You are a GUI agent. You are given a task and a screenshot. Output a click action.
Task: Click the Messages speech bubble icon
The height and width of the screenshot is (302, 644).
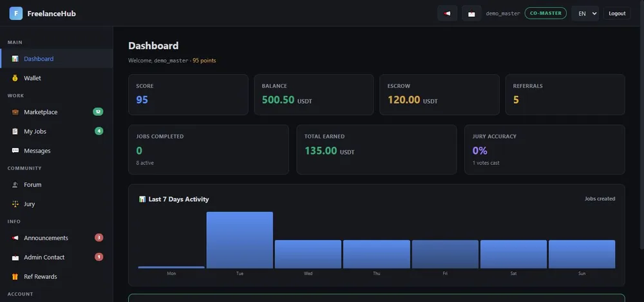point(15,151)
